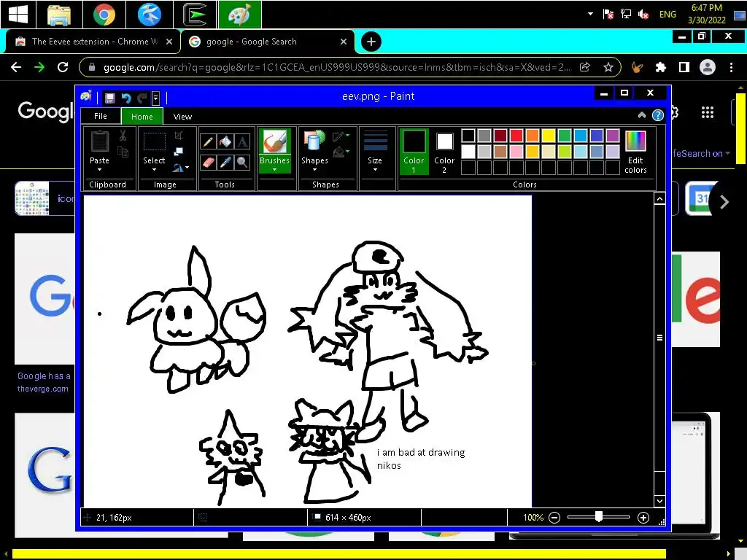Click the Paint zoom slider handle
The height and width of the screenshot is (560, 747).
click(599, 517)
